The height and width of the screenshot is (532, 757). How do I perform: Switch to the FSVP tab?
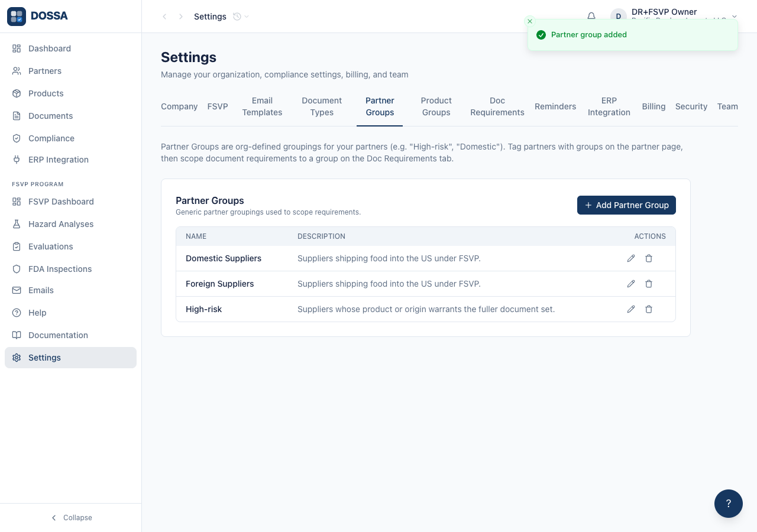[218, 106]
